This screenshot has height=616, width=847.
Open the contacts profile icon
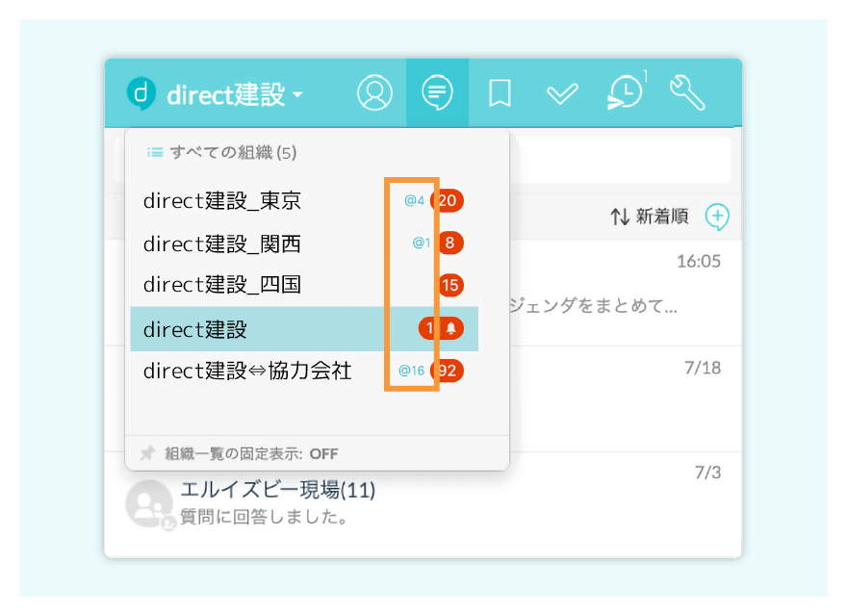374,93
